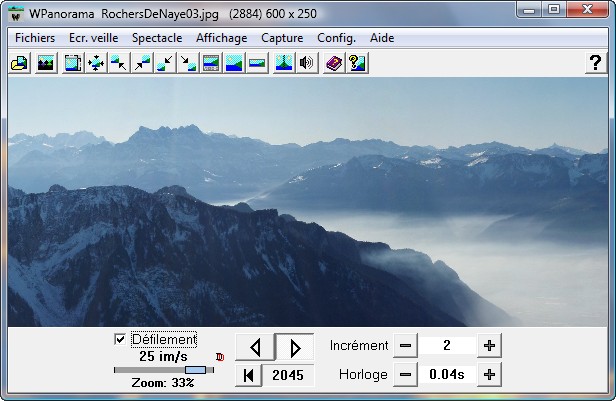Click the framed picture with control bar icon
Screen dimensions: 616x401
(211, 63)
